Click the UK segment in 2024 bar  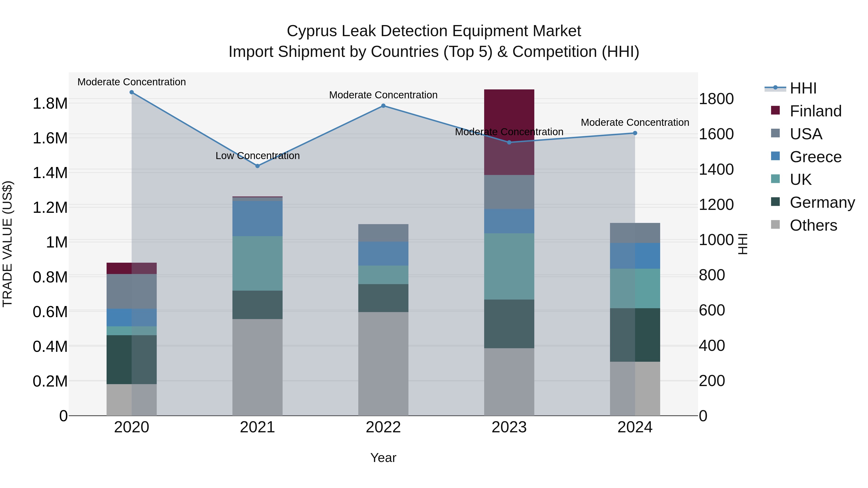(635, 289)
